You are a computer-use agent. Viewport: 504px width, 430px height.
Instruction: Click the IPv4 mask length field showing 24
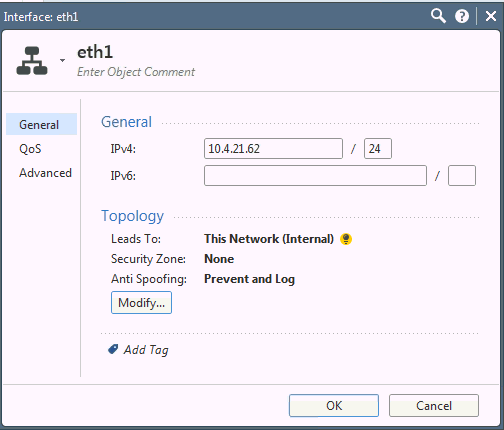pos(378,149)
